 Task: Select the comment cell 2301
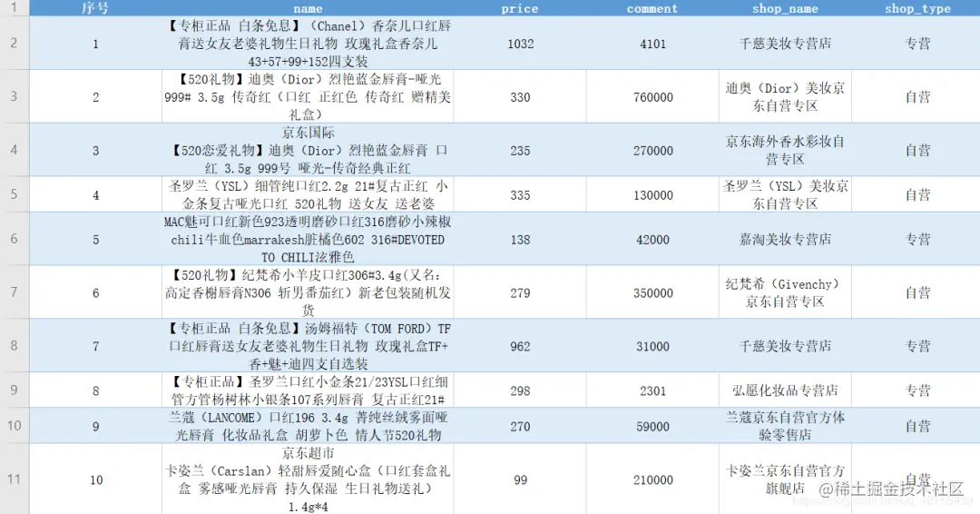[652, 390]
